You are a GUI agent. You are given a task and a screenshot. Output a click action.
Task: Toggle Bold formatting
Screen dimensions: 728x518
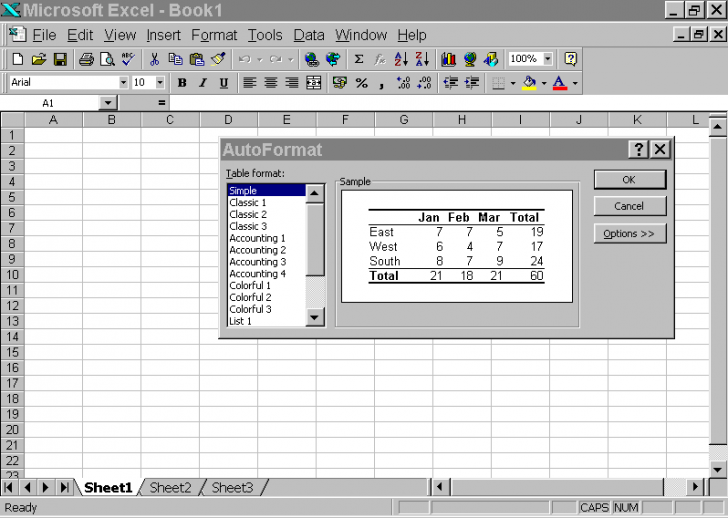(182, 83)
